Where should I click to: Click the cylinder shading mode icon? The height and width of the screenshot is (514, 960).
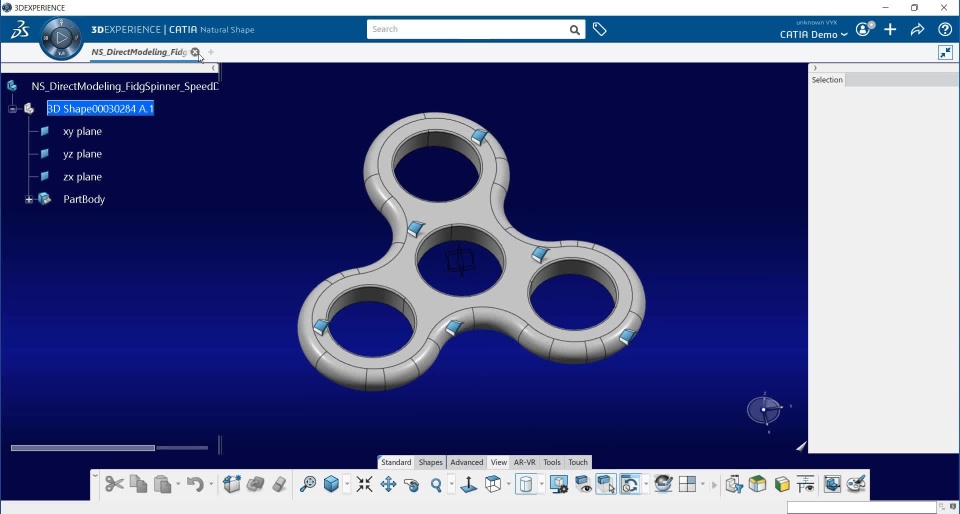525,485
